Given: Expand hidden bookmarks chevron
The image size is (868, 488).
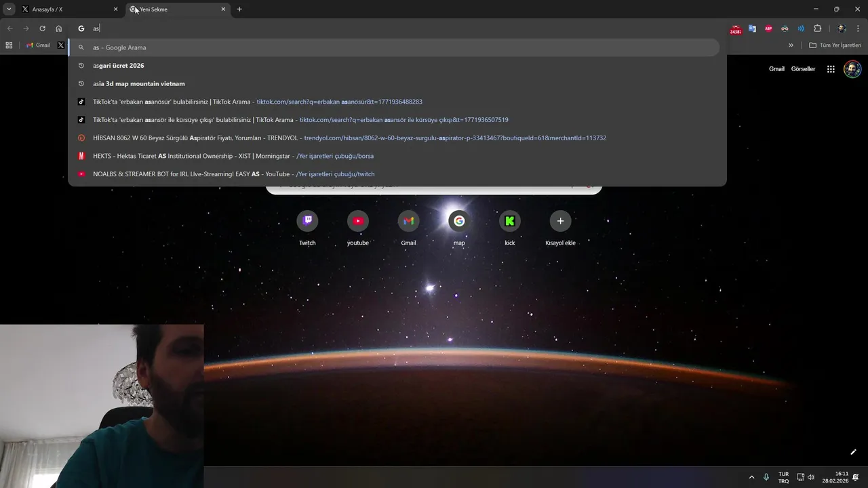Looking at the screenshot, I should pos(791,45).
